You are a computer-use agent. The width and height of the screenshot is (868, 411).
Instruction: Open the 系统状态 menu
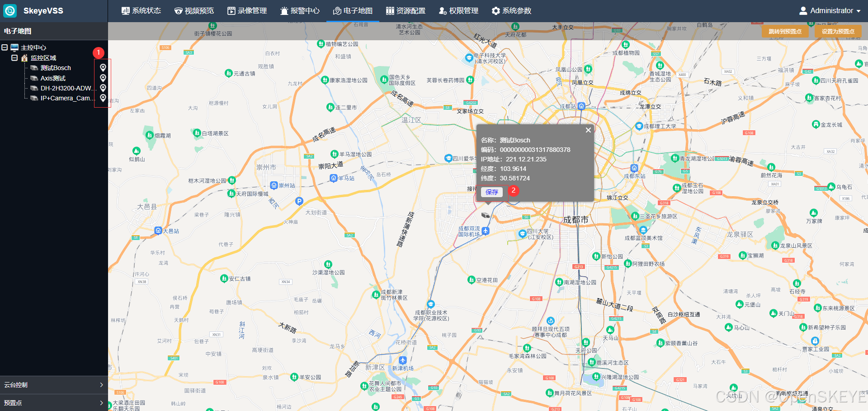coord(141,10)
